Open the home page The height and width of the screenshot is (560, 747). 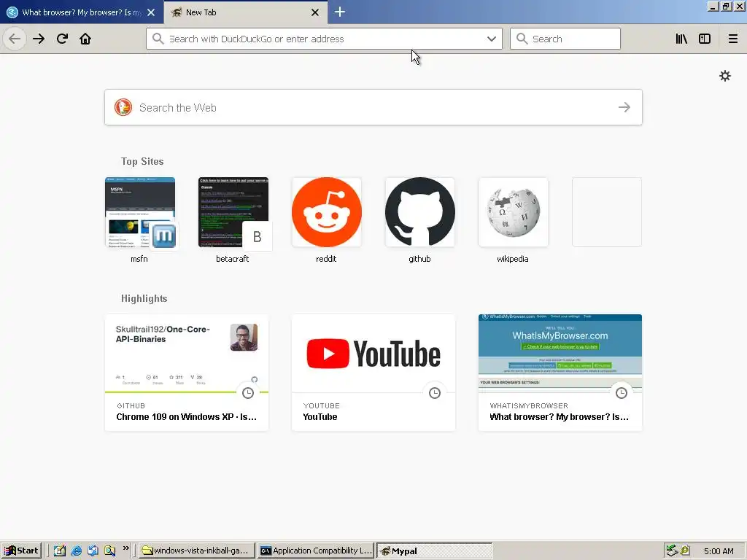pyautogui.click(x=85, y=39)
